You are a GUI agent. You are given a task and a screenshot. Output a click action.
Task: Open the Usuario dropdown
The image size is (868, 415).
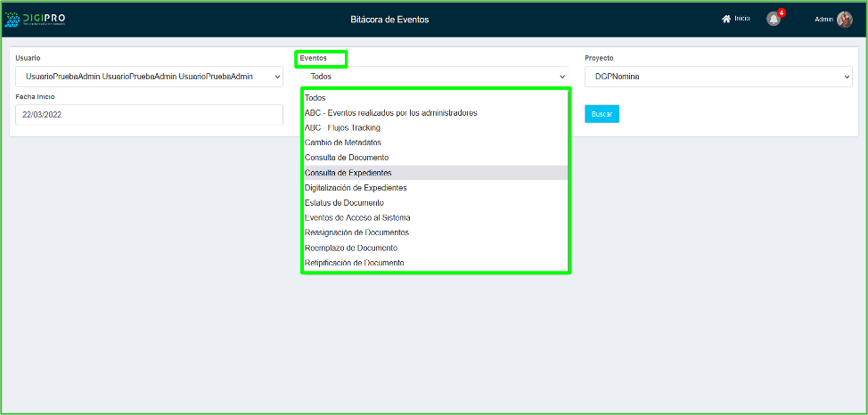(x=149, y=77)
